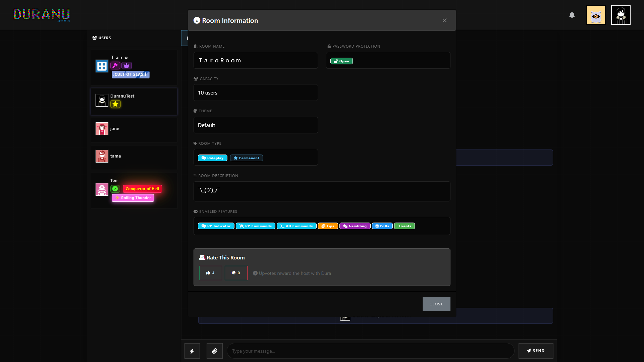Click the thumbs up upvote button
The height and width of the screenshot is (362, 644).
point(210,273)
